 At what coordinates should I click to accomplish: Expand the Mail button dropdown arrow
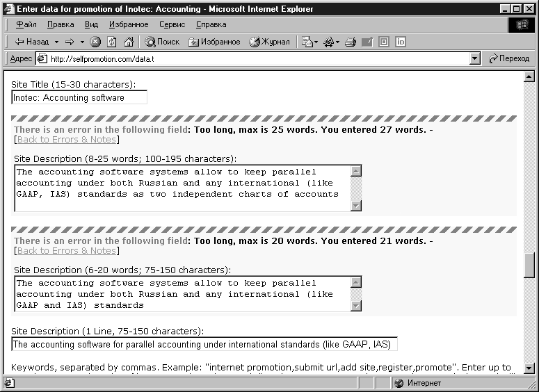pyautogui.click(x=316, y=42)
